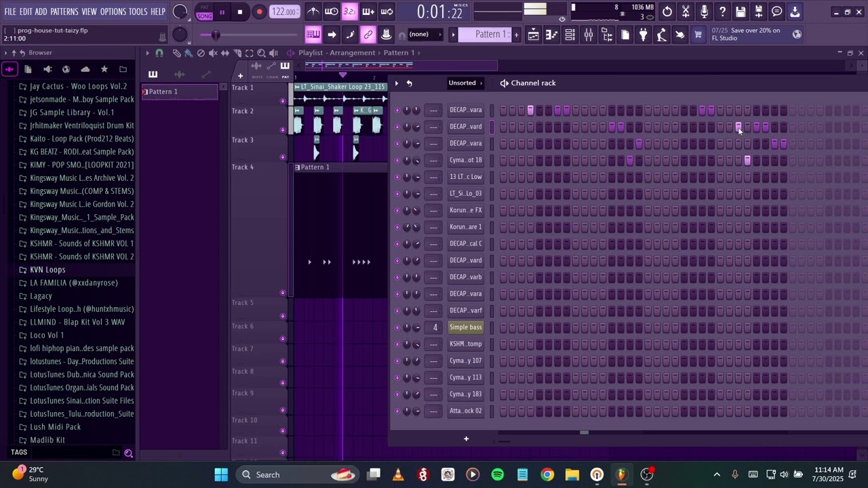This screenshot has height=488, width=868.
Task: Pause playback with the play/pause button
Action: click(222, 12)
